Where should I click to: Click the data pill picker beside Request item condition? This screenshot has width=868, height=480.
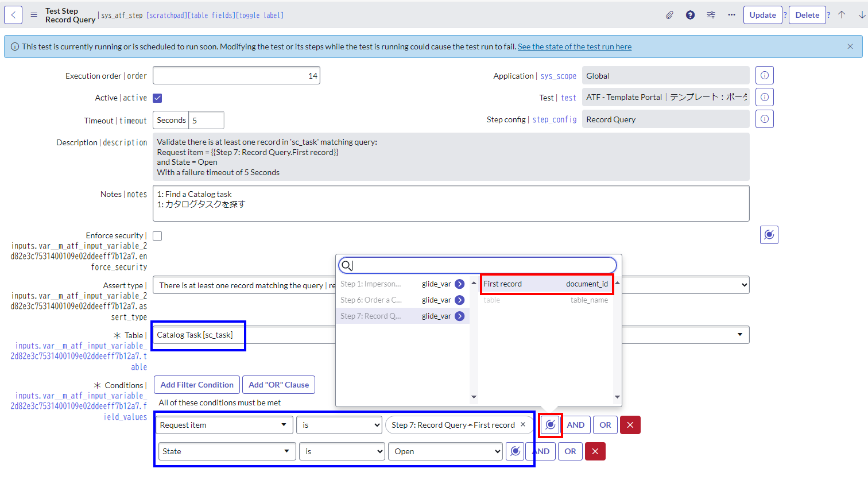point(550,424)
